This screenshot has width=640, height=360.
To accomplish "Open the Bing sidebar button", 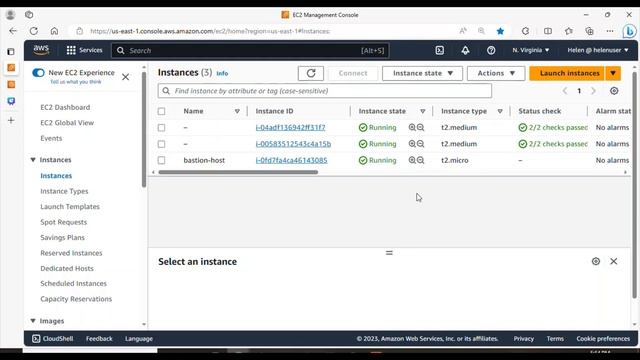I will [629, 31].
